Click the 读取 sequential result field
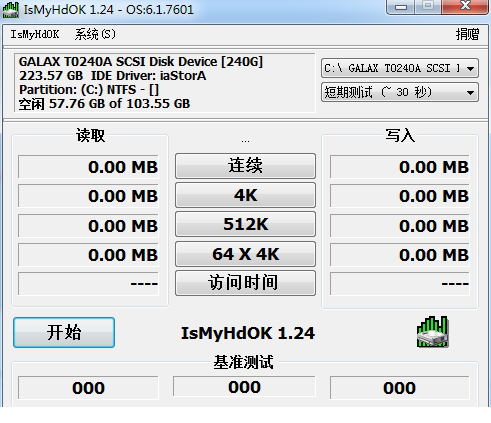The width and height of the screenshot is (491, 423). 88,167
